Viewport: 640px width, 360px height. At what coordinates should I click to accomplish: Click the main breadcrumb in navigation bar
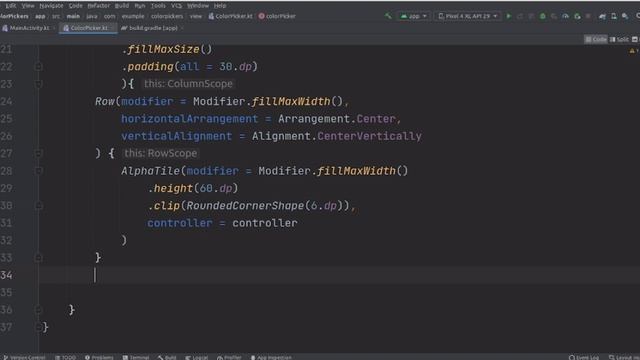pyautogui.click(x=73, y=16)
